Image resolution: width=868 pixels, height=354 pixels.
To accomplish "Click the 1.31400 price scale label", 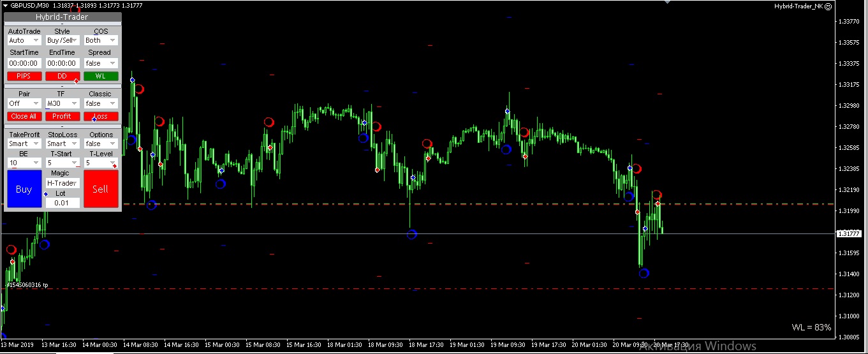I will pyautogui.click(x=848, y=274).
